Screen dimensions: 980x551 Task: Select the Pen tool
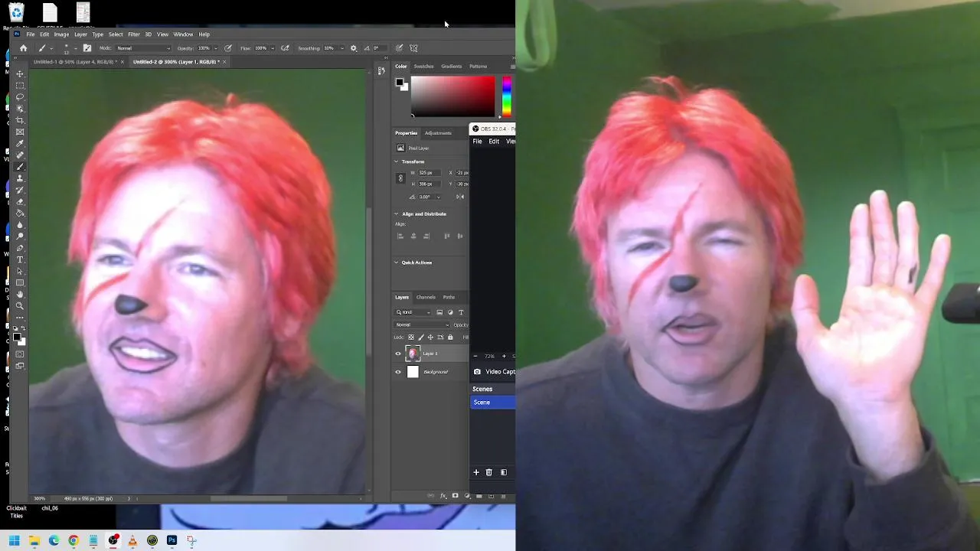click(x=20, y=248)
